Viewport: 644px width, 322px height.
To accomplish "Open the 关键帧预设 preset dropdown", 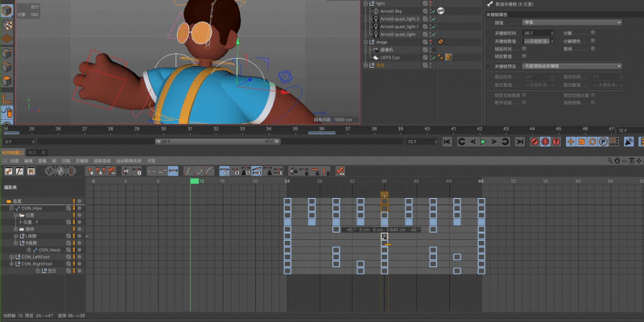I will [x=572, y=66].
